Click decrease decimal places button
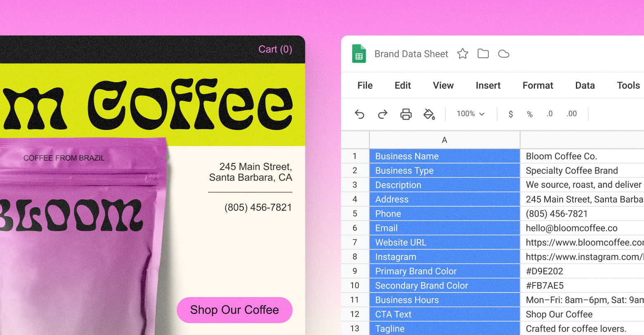The image size is (644, 335). click(549, 114)
